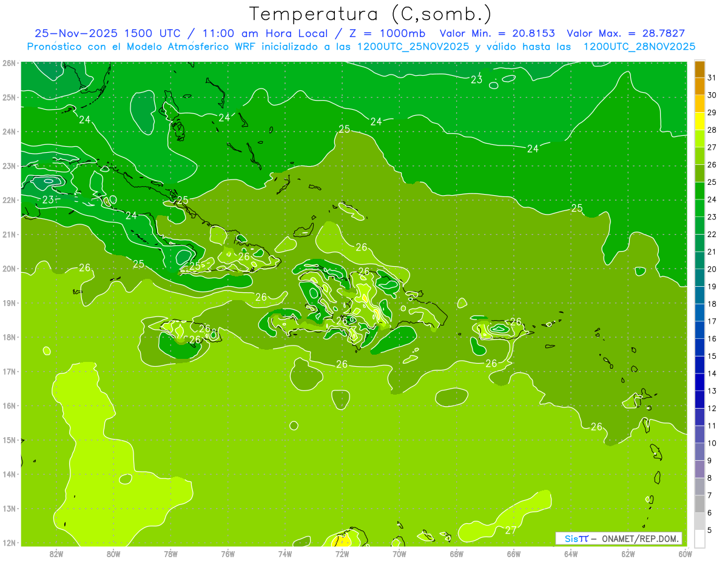
Task: Click the "20N" latitude axis label
Action: (x=8, y=269)
